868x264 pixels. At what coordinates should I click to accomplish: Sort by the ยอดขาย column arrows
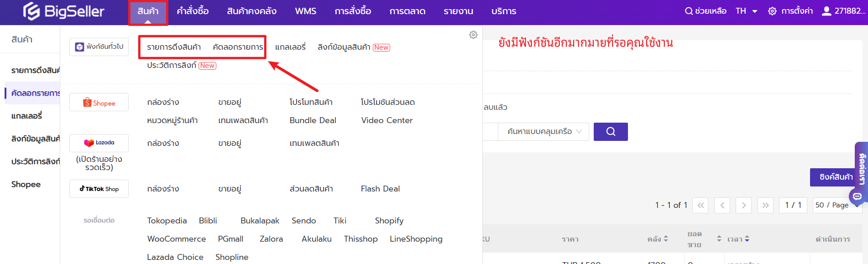(719, 239)
